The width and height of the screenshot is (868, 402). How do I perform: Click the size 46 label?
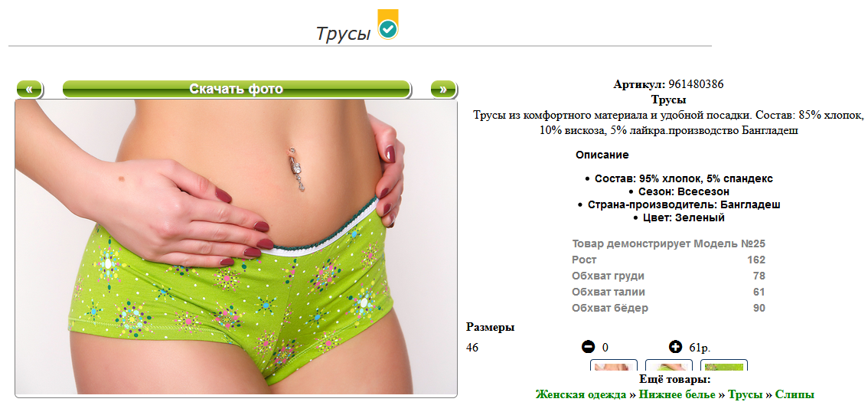tap(472, 348)
